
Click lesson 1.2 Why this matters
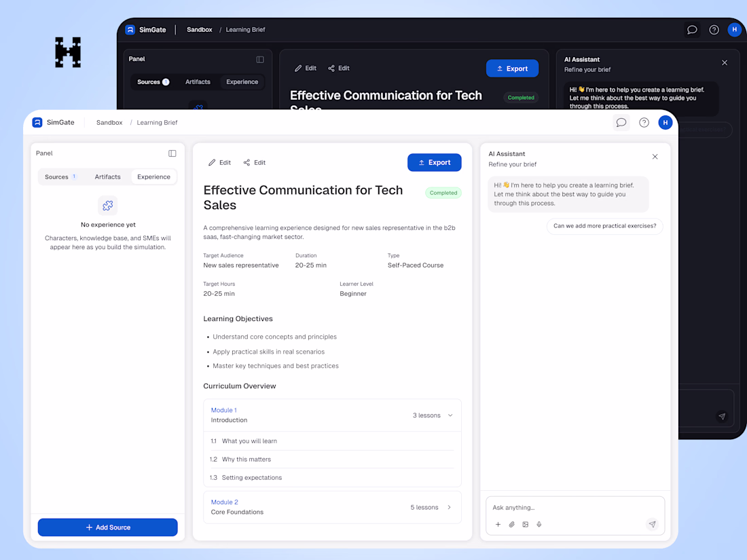coord(332,460)
